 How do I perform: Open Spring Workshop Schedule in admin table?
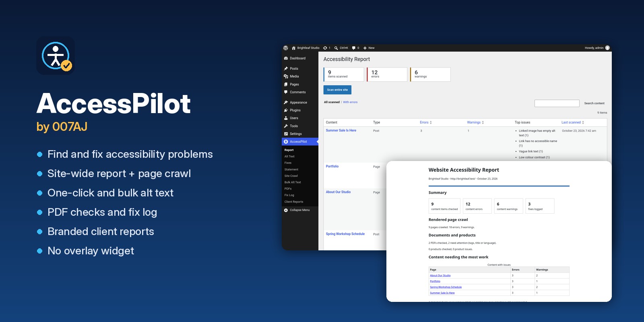point(345,234)
